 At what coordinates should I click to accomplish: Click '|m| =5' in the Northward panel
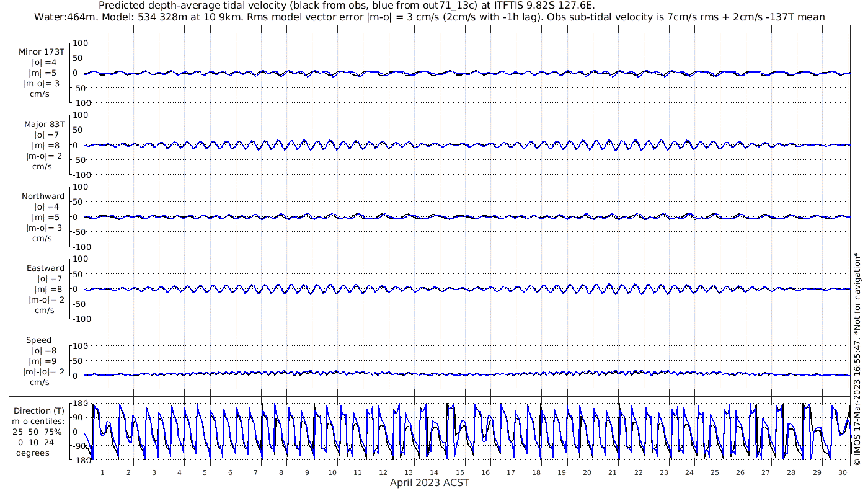[46, 217]
